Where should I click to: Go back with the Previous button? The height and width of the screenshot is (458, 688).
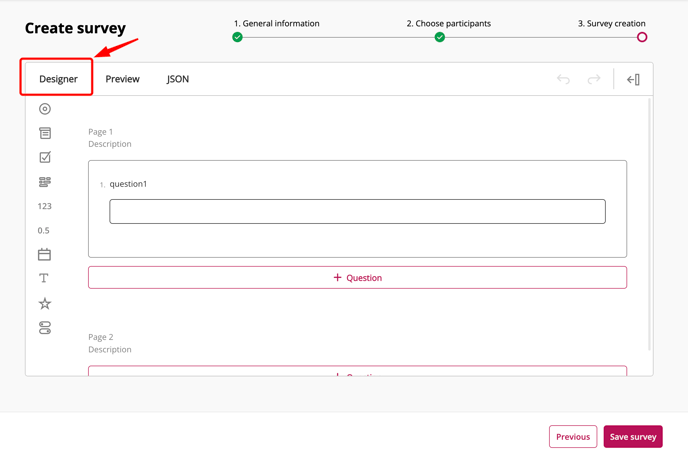573,437
